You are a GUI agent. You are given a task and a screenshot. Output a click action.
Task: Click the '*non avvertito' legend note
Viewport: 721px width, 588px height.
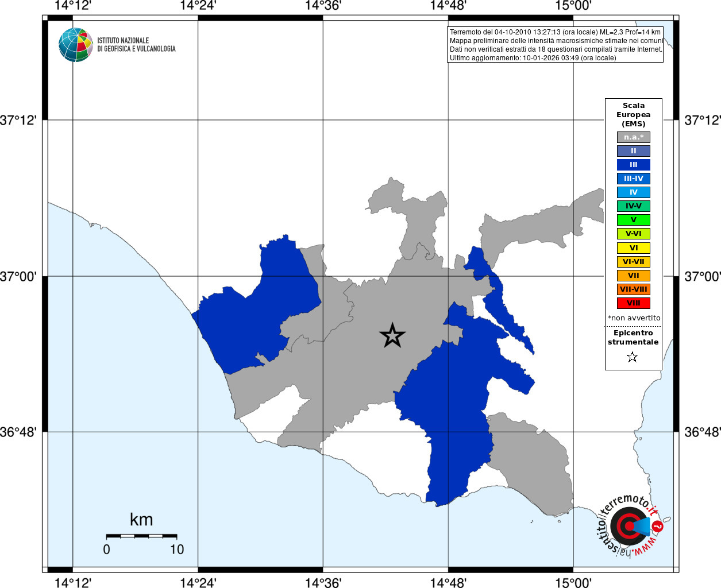[634, 318]
